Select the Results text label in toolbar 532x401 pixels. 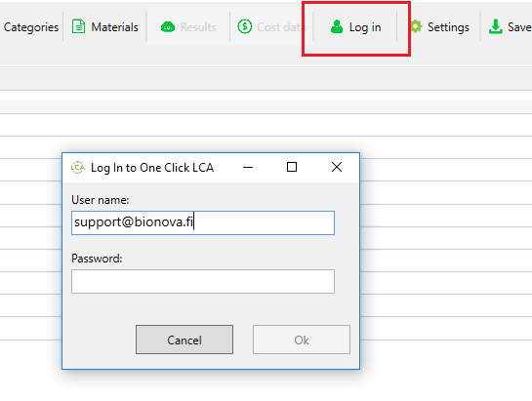pyautogui.click(x=198, y=27)
